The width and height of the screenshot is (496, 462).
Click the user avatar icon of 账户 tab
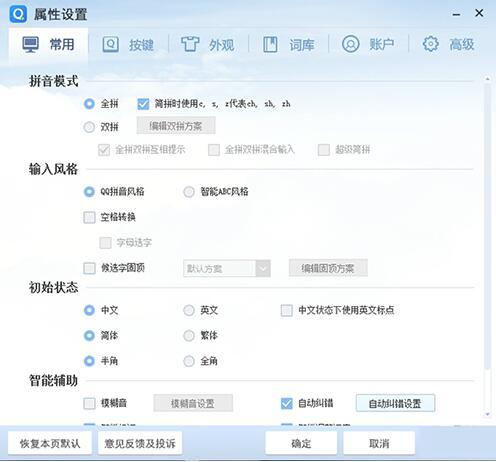point(350,44)
